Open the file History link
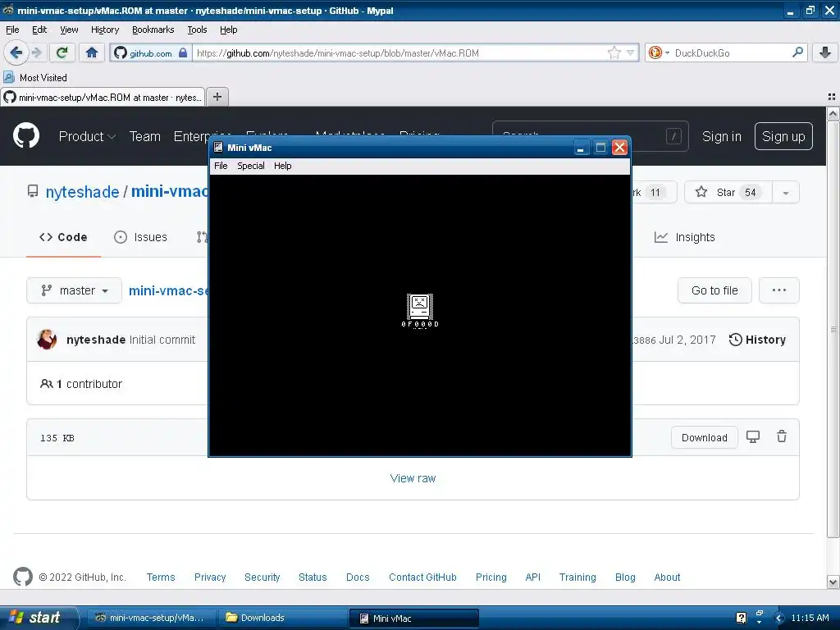Image resolution: width=840 pixels, height=630 pixels. point(757,340)
